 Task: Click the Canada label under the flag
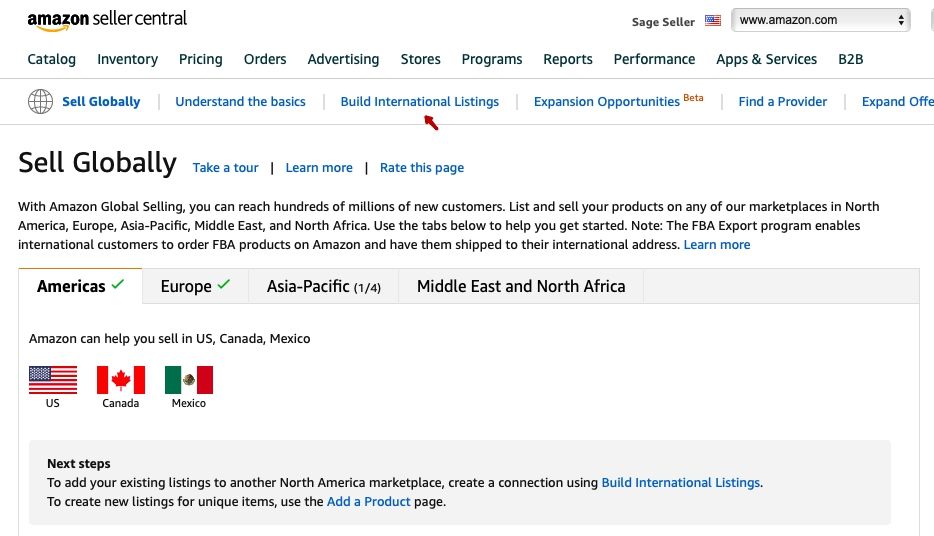tap(120, 403)
